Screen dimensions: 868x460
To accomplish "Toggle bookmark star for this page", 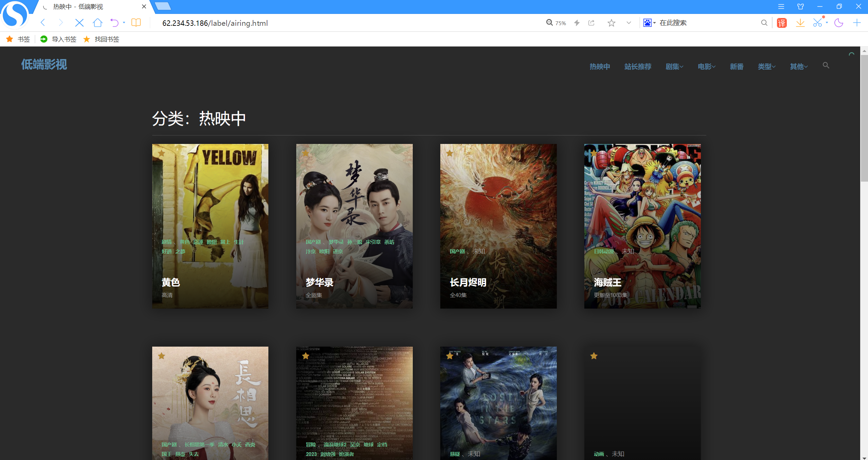I will coord(611,23).
